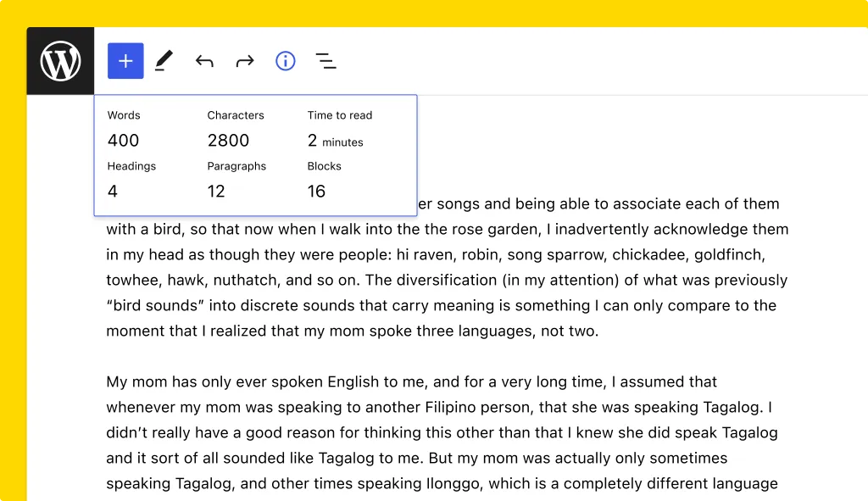Click the Words label

tap(124, 115)
